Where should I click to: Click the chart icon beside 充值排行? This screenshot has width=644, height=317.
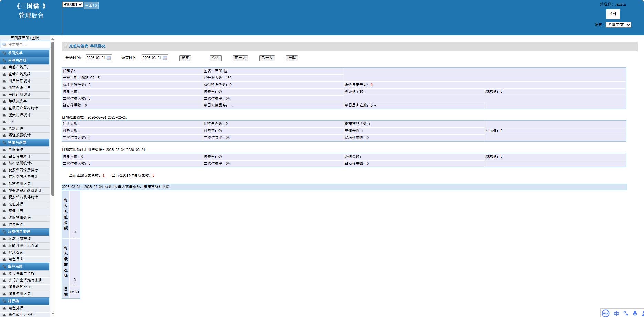coord(4,204)
